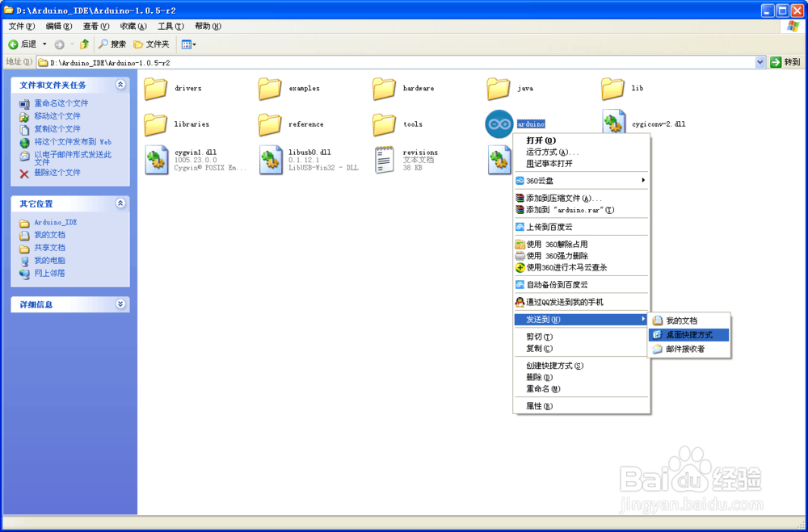
Task: Choose 创建快捷方式(S) in context menu
Action: (581, 367)
